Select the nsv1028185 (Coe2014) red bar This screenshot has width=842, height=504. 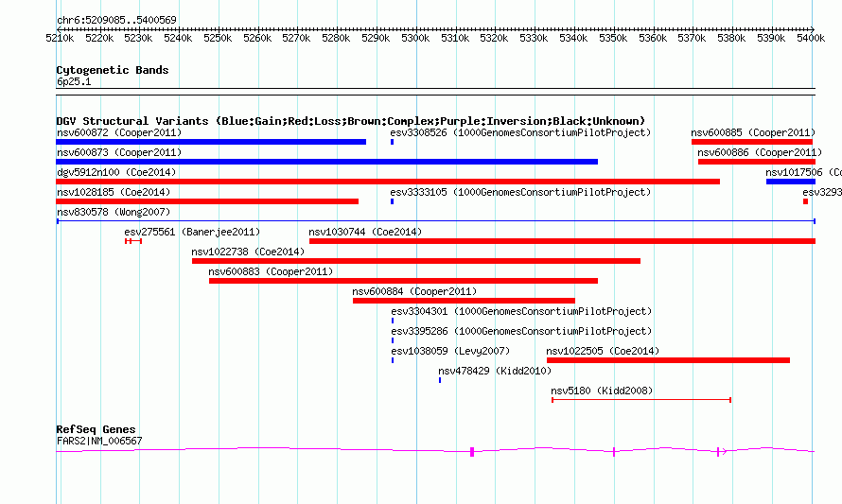point(207,201)
